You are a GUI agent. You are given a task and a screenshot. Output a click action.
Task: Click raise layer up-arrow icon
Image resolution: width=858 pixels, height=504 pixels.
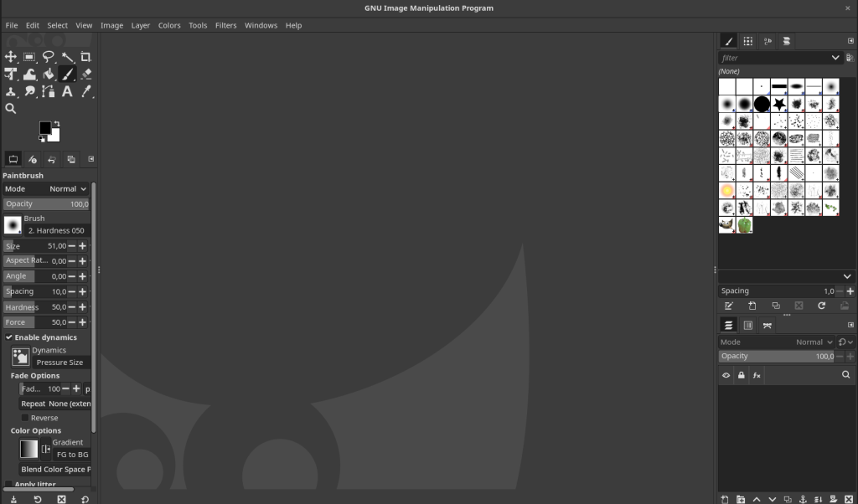(x=757, y=499)
